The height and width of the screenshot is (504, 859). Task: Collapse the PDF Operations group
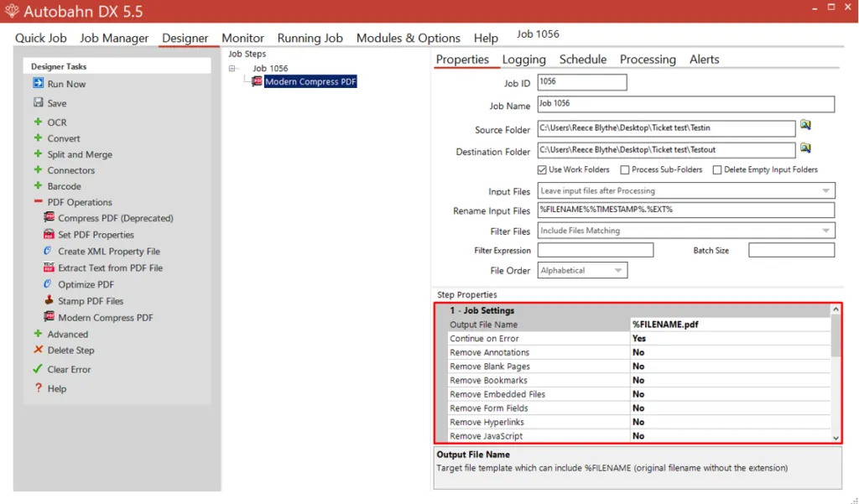pyautogui.click(x=38, y=201)
